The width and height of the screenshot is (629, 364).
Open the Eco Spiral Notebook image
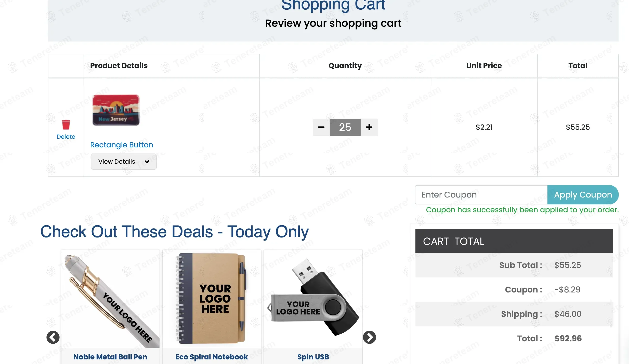212,299
